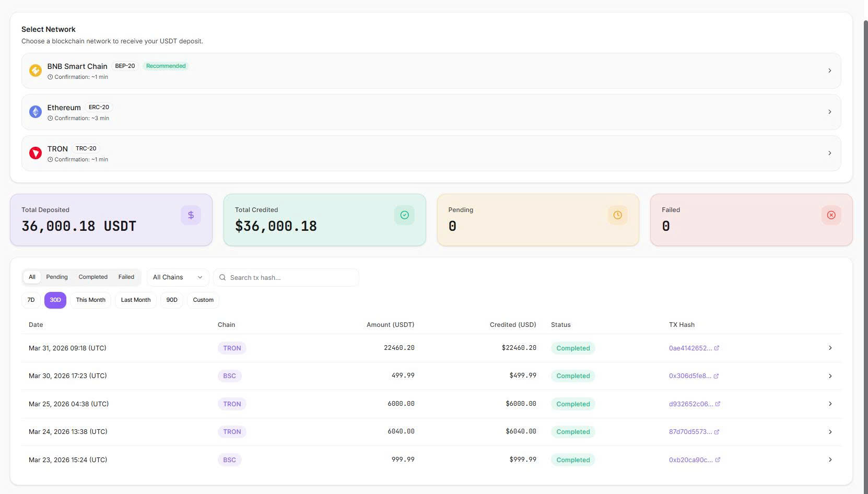Click the clock icon on Pending card
The width and height of the screenshot is (868, 494).
(x=617, y=215)
